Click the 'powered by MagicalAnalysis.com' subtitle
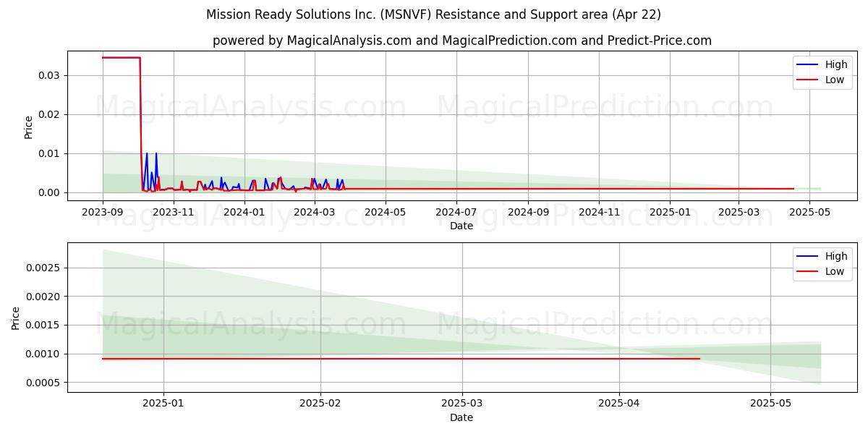Image resolution: width=868 pixels, height=434 pixels. (462, 41)
